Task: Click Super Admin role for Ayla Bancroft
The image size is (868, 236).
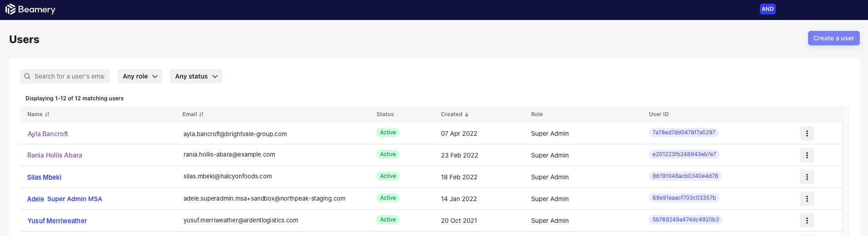Action: tap(550, 133)
